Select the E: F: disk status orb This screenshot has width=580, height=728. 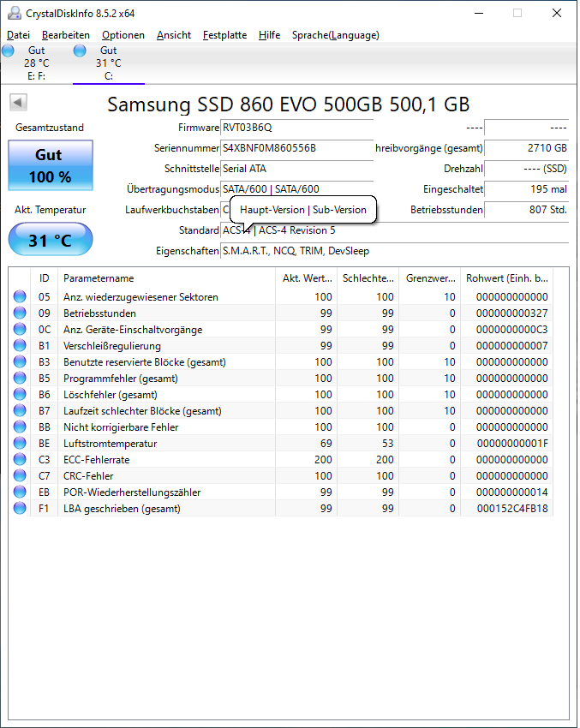(9, 51)
